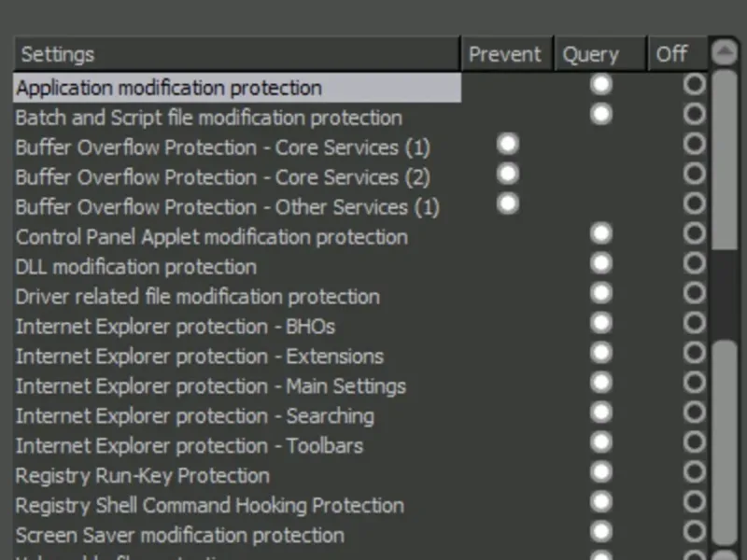The image size is (747, 560).
Task: Select Query for Internet Explorer BHOs protection
Action: click(601, 323)
